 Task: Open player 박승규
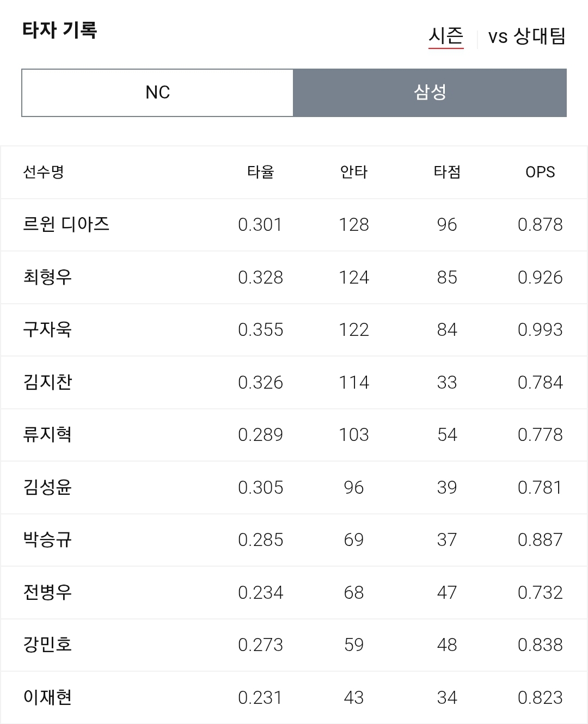pyautogui.click(x=47, y=539)
